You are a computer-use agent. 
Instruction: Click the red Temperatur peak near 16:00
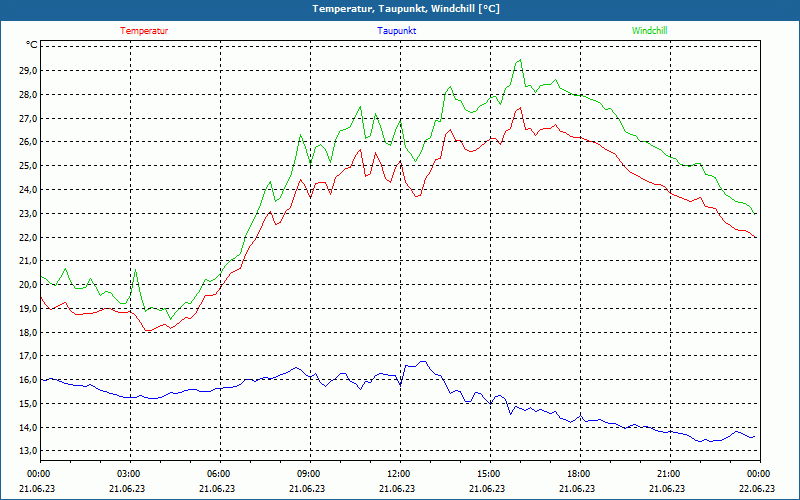(520, 108)
